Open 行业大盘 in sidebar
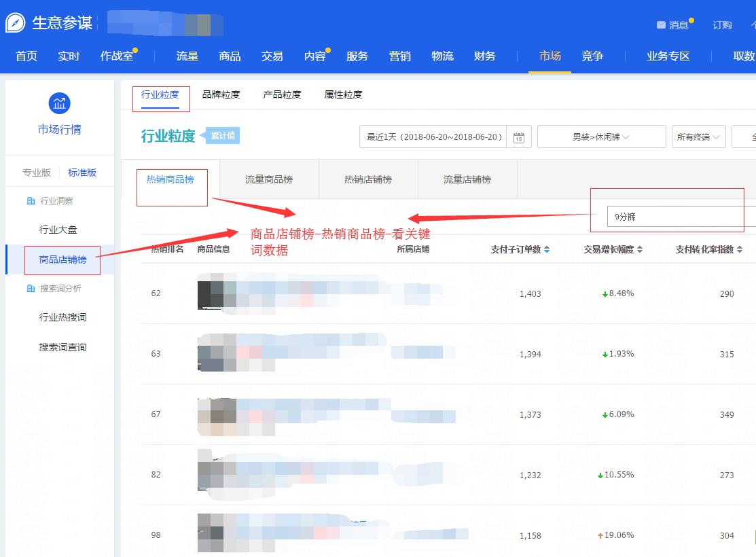The image size is (756, 557). [x=58, y=230]
